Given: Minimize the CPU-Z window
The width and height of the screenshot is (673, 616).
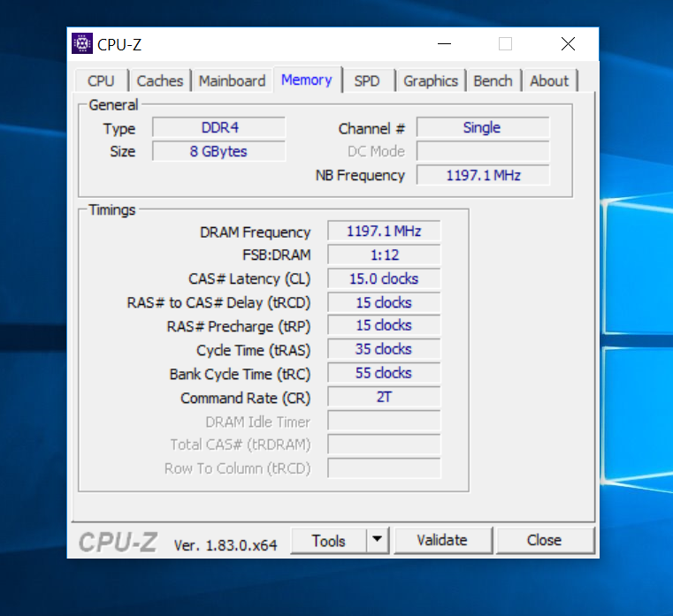Looking at the screenshot, I should tap(444, 44).
